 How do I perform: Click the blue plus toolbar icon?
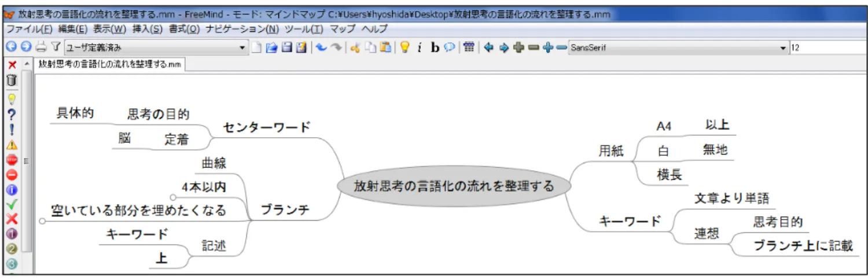click(x=548, y=48)
